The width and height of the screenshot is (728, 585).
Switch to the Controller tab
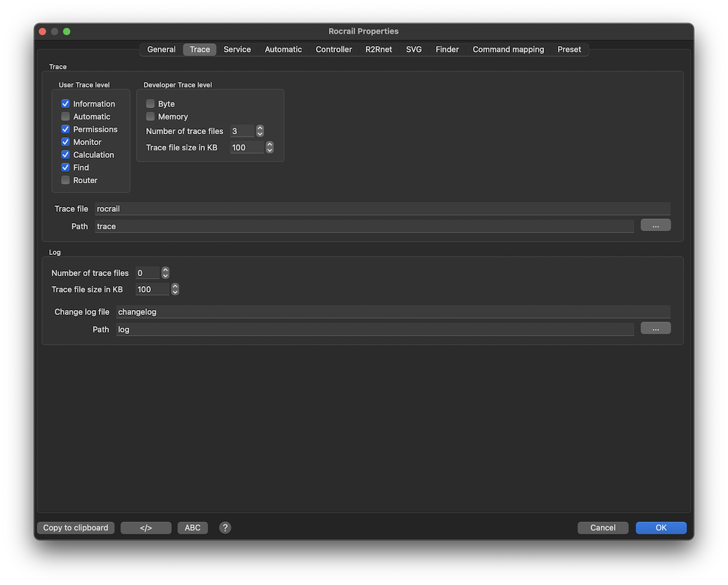334,50
